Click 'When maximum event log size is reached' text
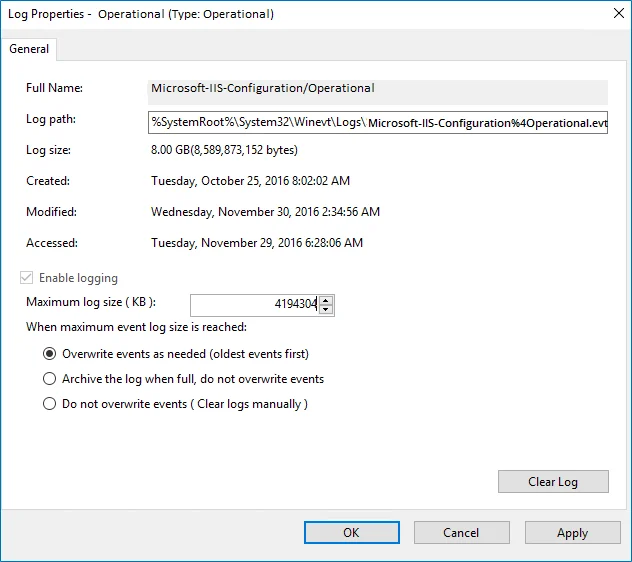Viewport: 632px width, 562px height. click(x=136, y=327)
